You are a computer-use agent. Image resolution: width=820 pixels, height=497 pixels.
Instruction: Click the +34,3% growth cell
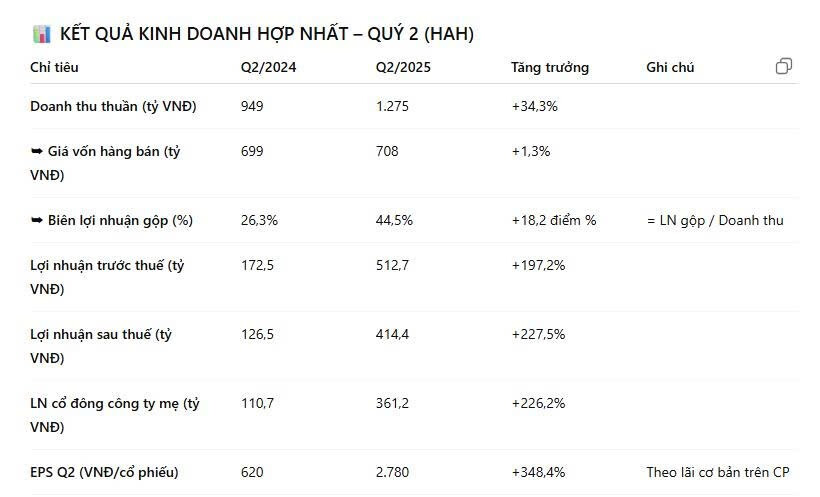coord(534,106)
